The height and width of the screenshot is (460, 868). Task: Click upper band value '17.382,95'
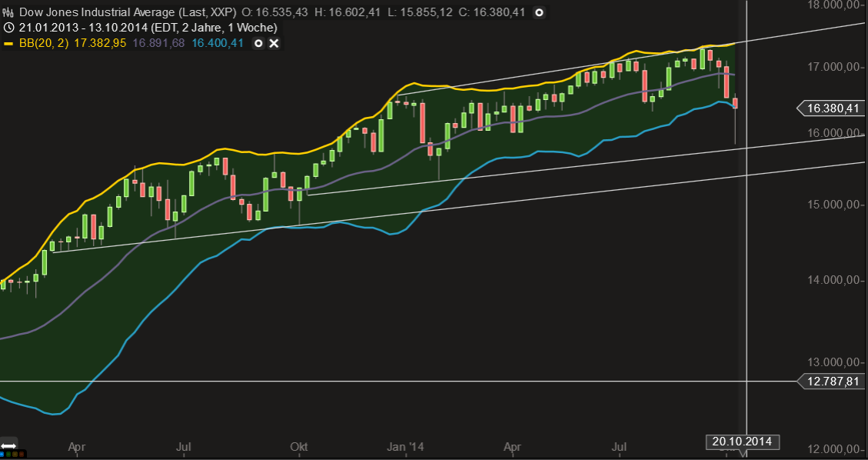coord(100,42)
